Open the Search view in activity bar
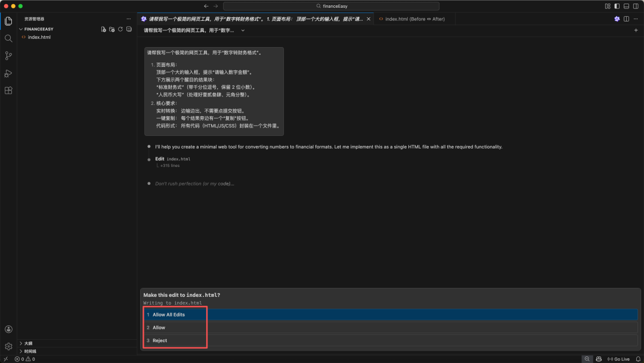 point(8,38)
